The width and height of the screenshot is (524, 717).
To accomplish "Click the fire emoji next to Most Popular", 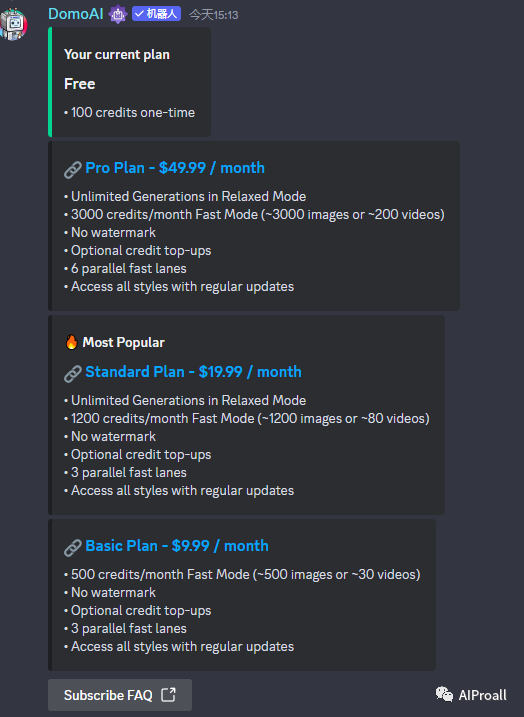I will coord(71,342).
